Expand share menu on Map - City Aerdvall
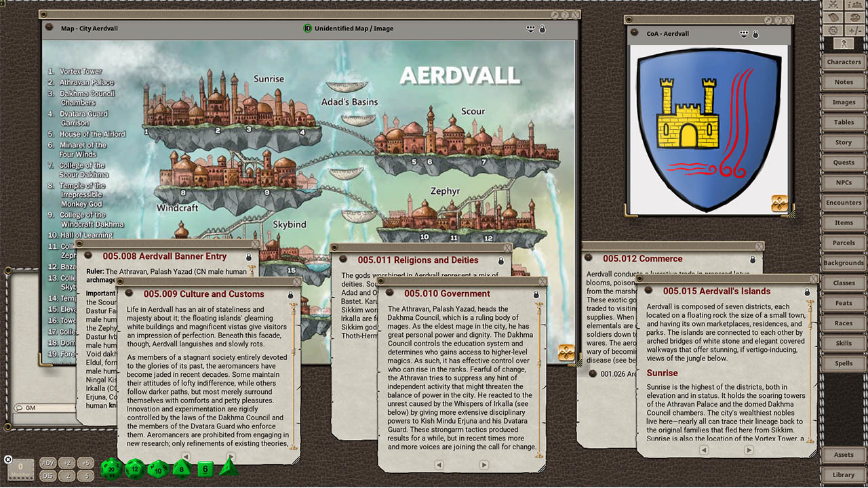Viewport: 868px width, 488px height. [530, 28]
